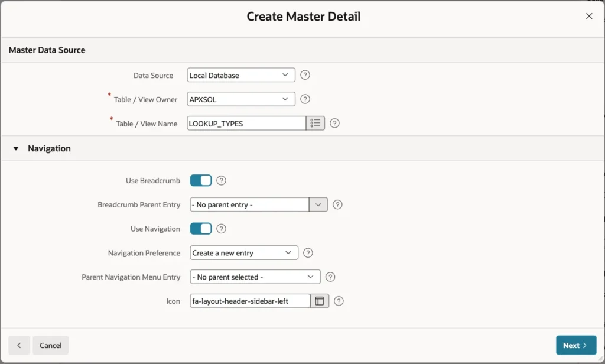This screenshot has height=364, width=605.
Task: Open the Data Source dropdown
Action: click(x=241, y=75)
